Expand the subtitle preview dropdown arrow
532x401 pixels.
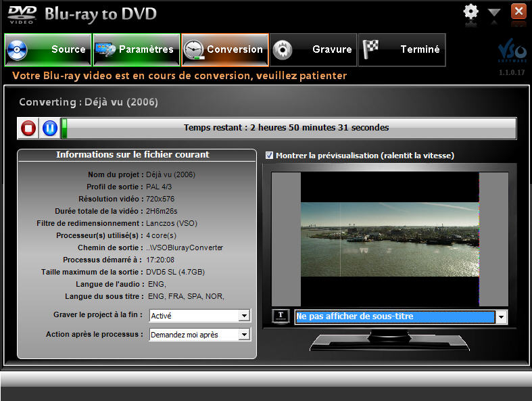coord(501,317)
